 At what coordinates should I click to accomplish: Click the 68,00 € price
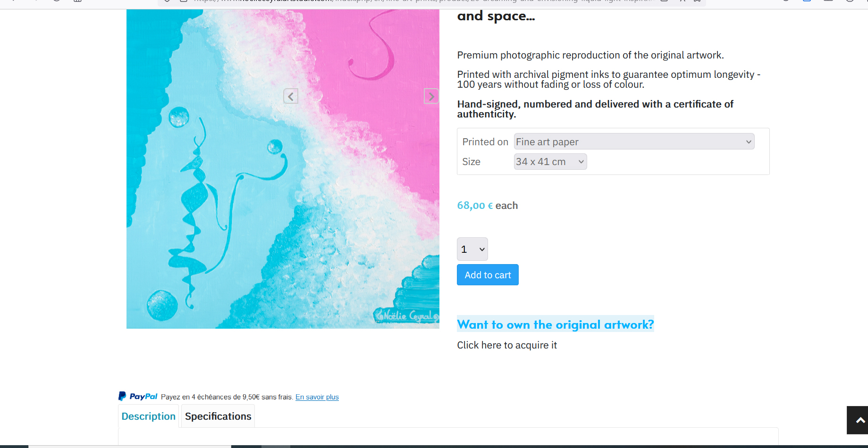pos(474,206)
